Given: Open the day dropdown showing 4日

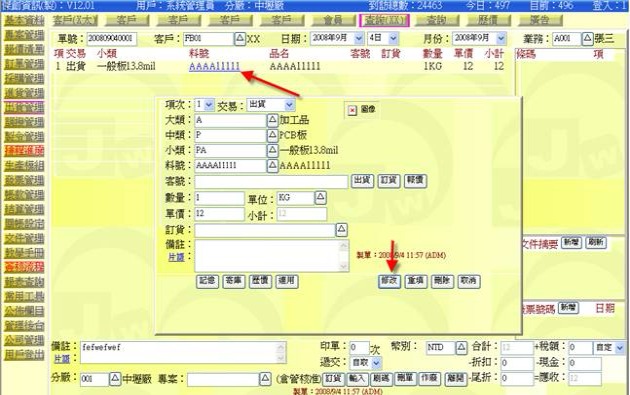Looking at the screenshot, I should (x=393, y=39).
